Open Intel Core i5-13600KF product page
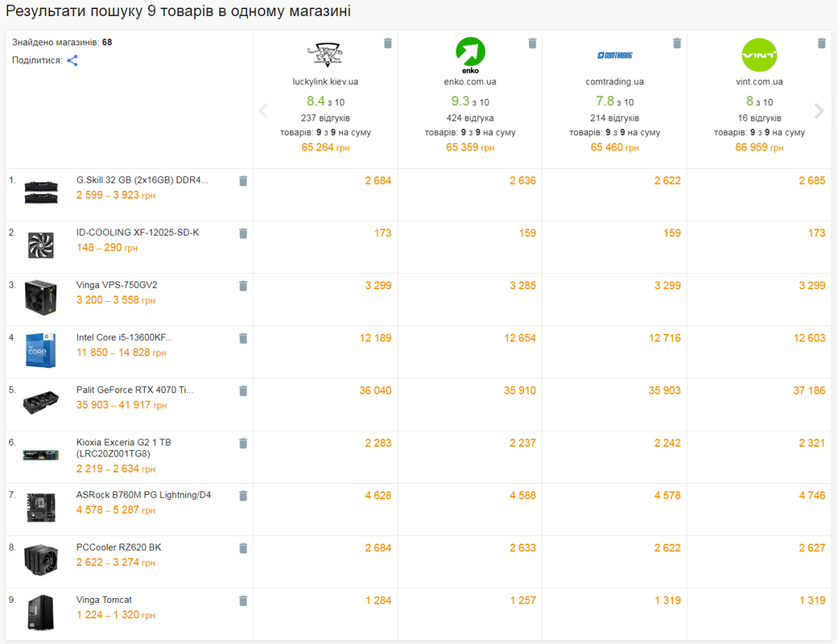 (x=125, y=337)
